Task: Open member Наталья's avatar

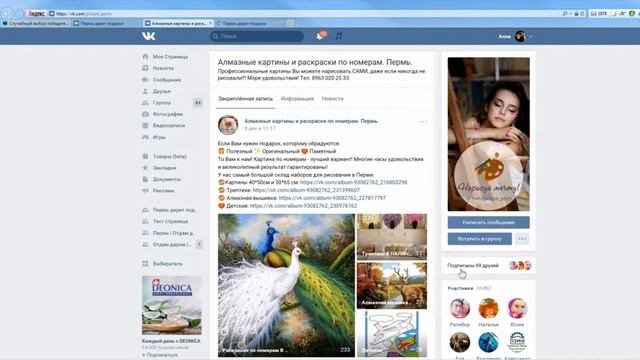Action: pos(489,308)
